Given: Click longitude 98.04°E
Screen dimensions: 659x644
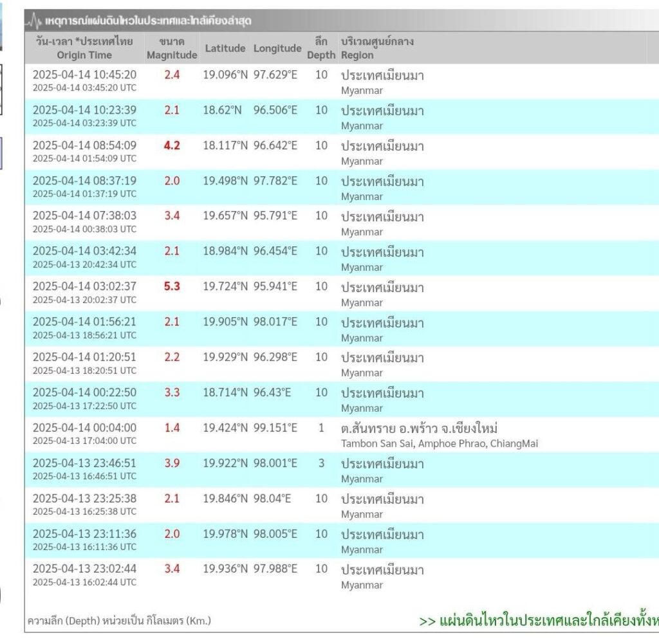Looking at the screenshot, I should [x=272, y=498].
